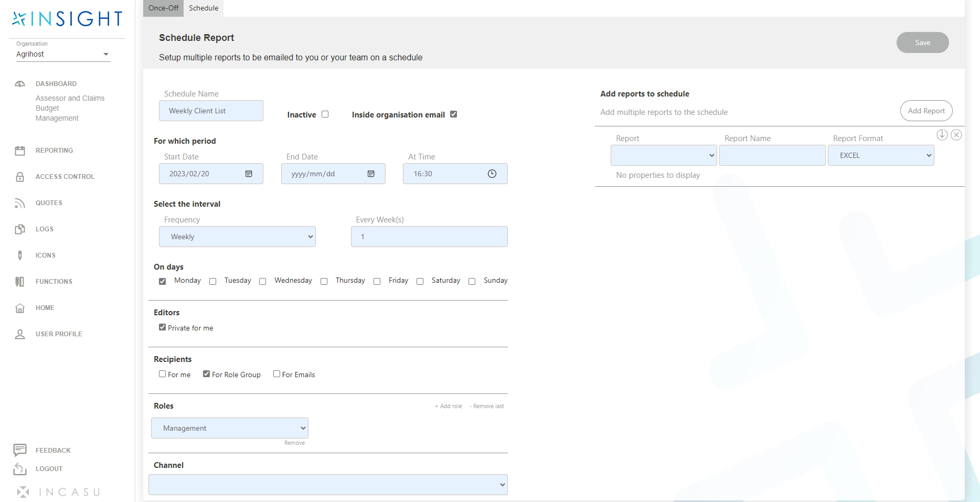Open the Logs page via its sidebar icon

click(20, 229)
